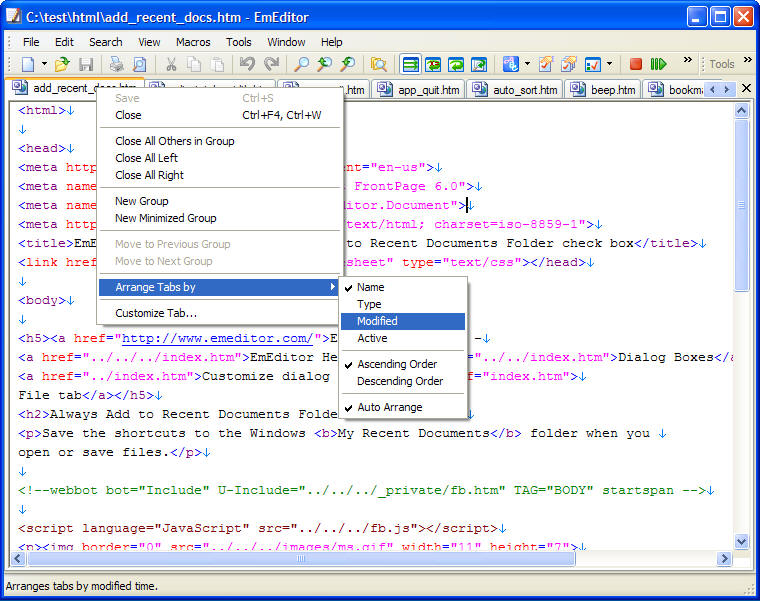Open the View menu
Viewport: 760px width, 601px height.
point(149,42)
